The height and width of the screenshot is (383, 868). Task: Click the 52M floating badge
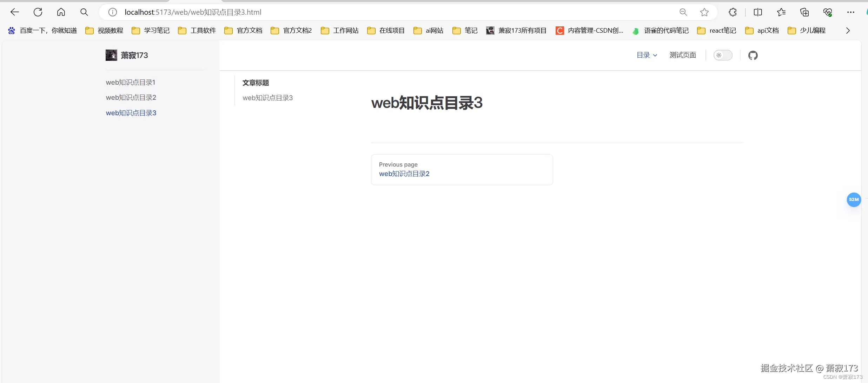point(854,200)
